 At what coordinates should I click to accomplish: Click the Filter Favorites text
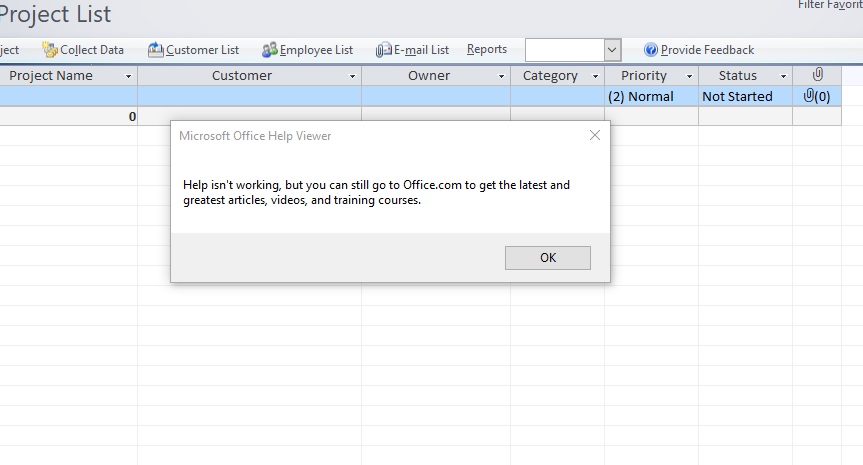click(x=830, y=4)
